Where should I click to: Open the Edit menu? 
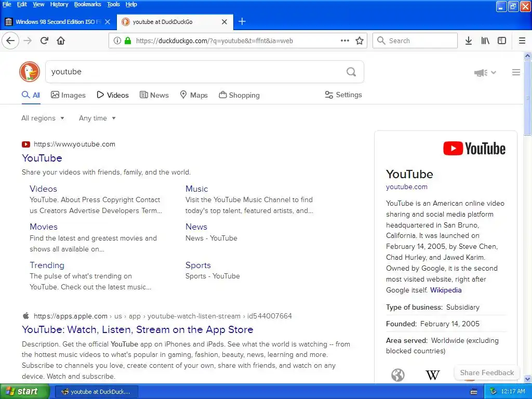pos(22,4)
